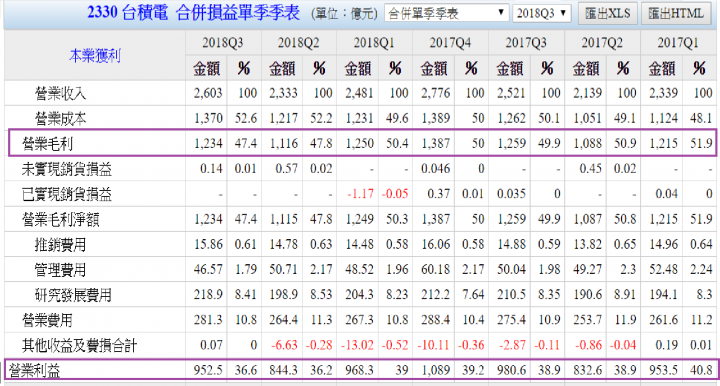
Task: Click the 832.6 operating income value
Action: 588,370
